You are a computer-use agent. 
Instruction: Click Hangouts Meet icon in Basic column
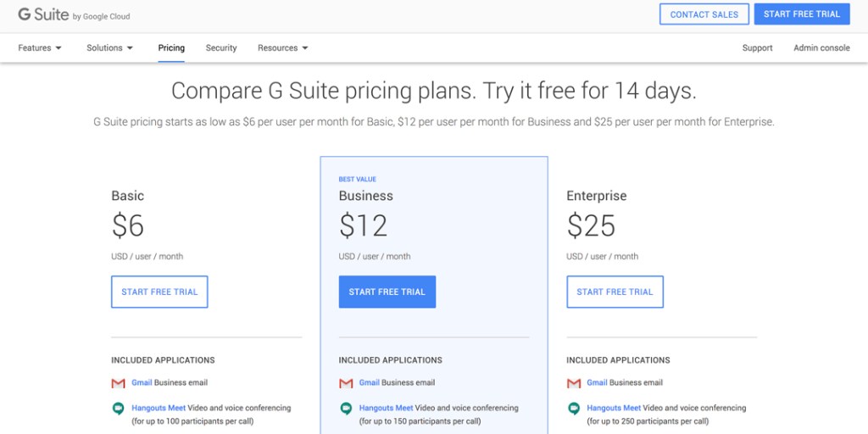118,409
